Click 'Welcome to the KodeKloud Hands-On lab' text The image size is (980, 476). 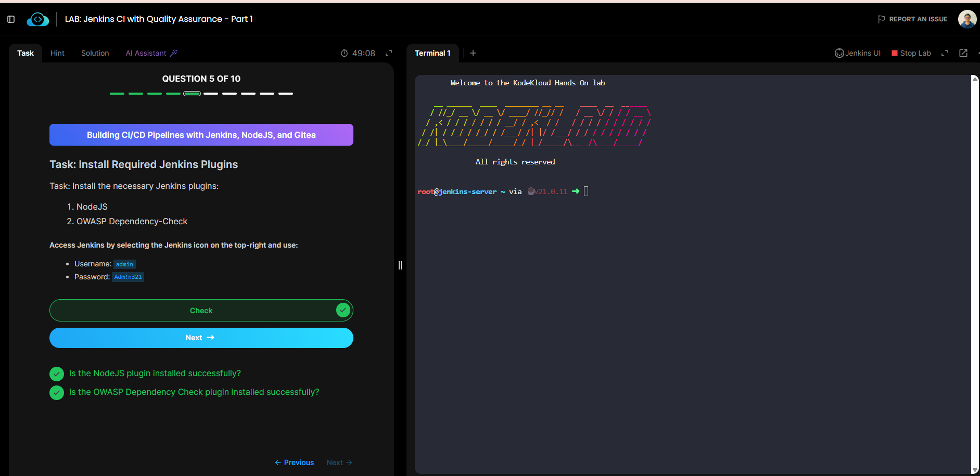click(528, 83)
